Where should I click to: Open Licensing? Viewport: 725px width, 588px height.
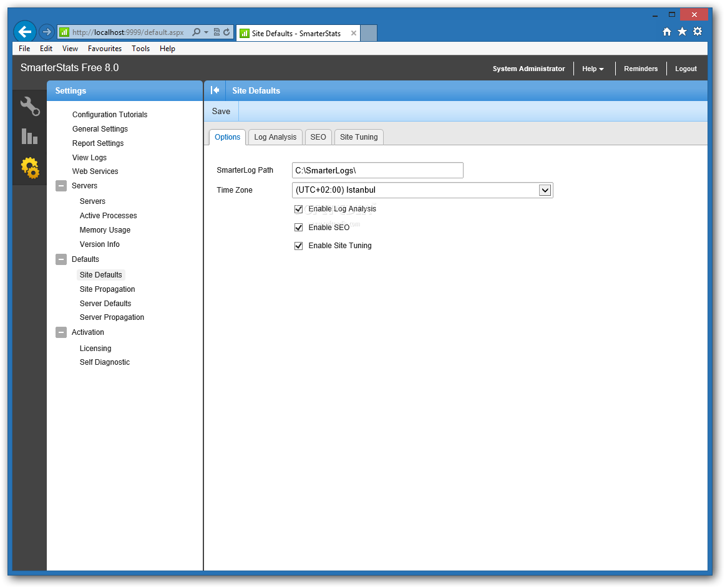95,349
